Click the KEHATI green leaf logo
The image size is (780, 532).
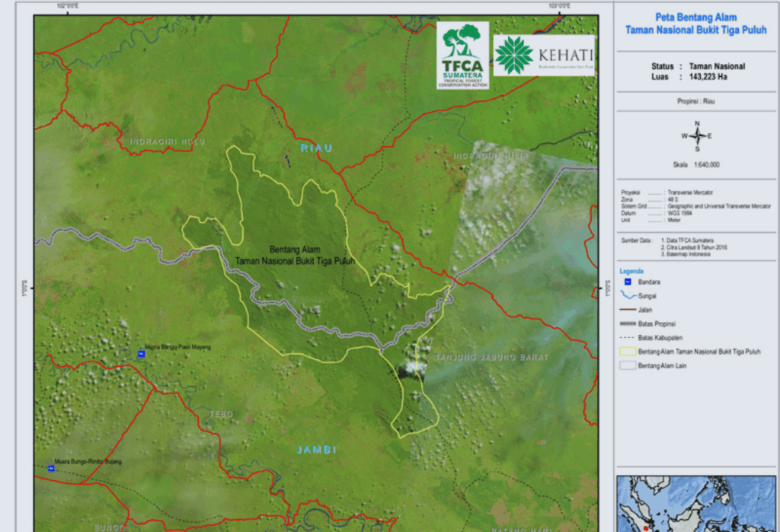(x=514, y=56)
